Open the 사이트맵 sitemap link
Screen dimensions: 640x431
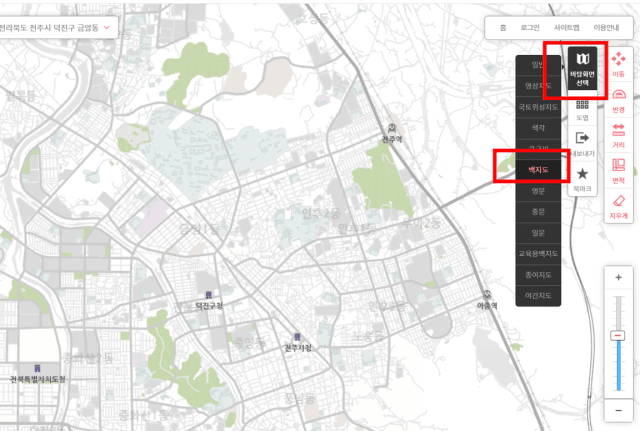[x=566, y=28]
